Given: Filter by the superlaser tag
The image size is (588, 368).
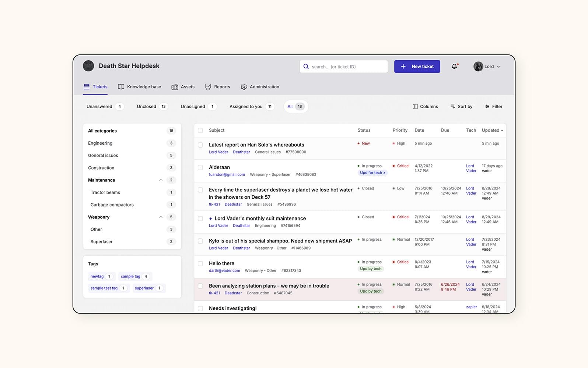Looking at the screenshot, I should point(149,288).
